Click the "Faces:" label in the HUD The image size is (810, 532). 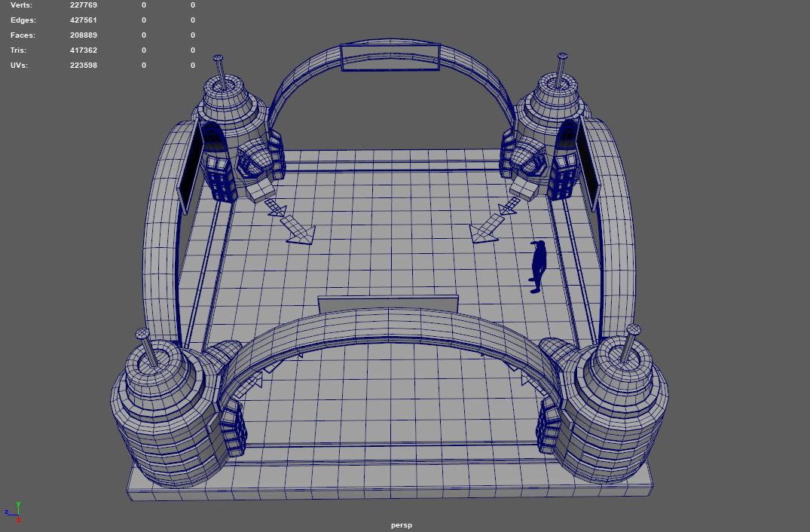[x=23, y=35]
